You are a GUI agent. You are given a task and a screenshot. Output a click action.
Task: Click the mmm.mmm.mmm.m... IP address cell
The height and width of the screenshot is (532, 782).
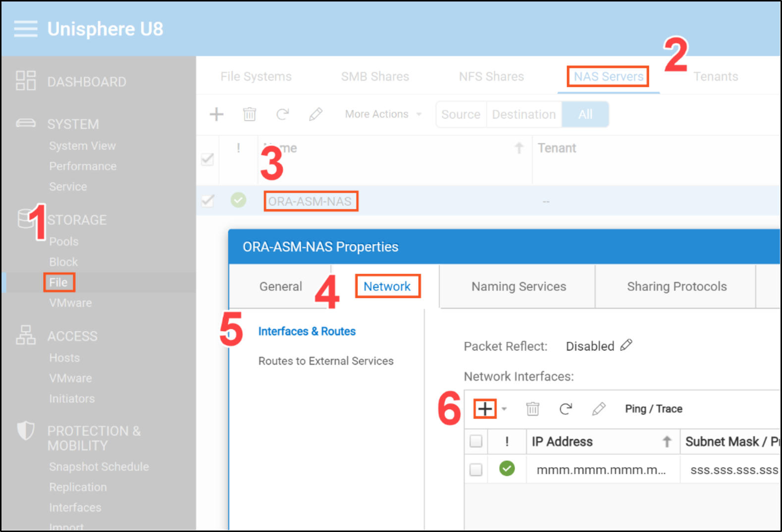click(601, 470)
